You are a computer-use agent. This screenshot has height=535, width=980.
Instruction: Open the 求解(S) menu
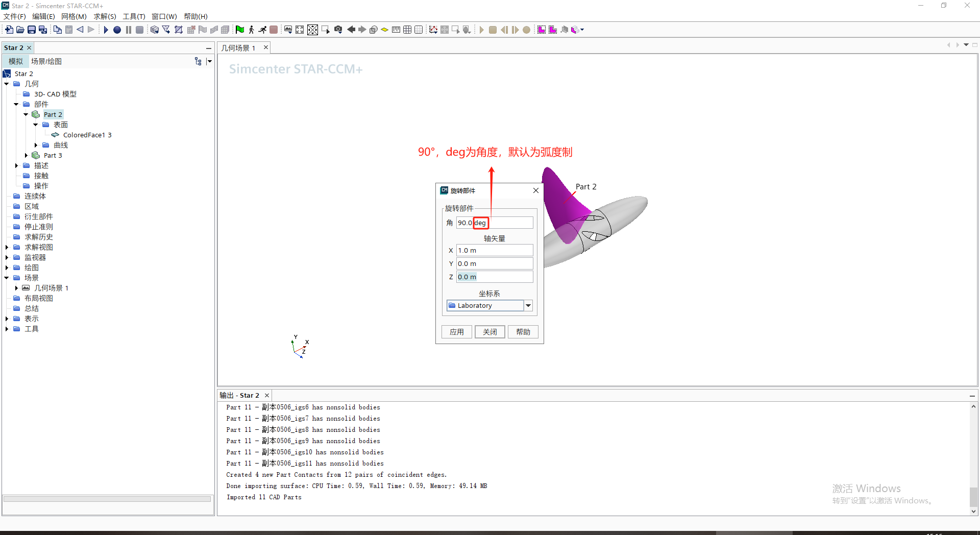point(105,16)
